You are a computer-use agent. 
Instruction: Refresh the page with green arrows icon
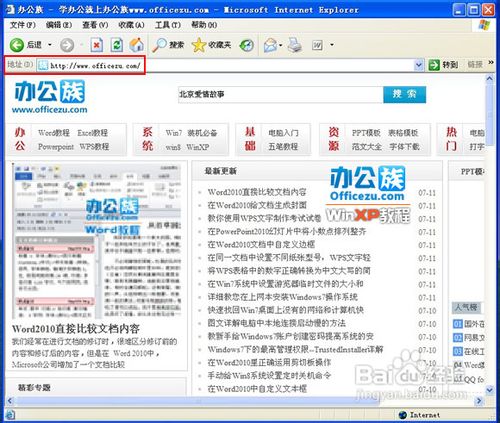coord(117,45)
